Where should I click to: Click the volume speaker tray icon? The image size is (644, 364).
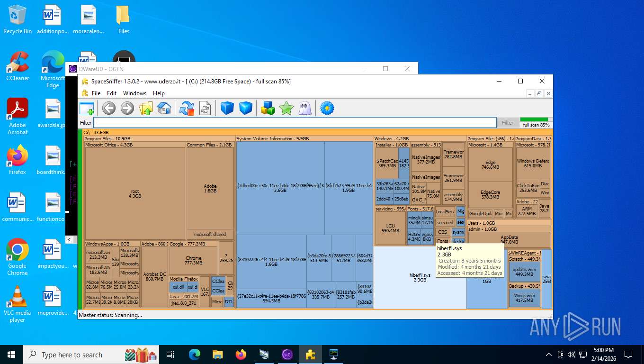[571, 355]
